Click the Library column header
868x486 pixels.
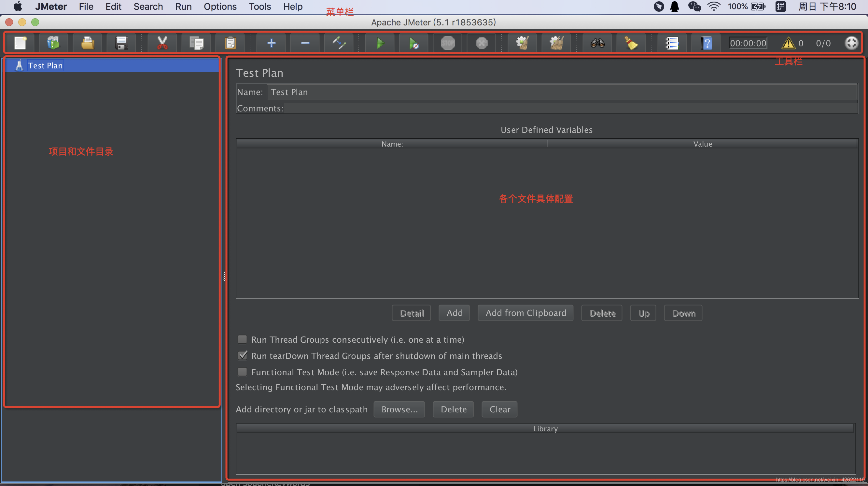tap(545, 429)
